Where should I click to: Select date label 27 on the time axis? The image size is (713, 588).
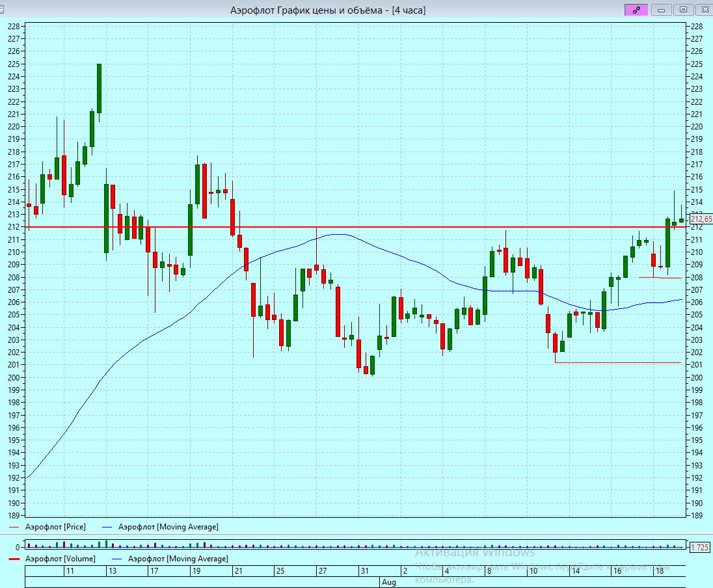[x=323, y=570]
